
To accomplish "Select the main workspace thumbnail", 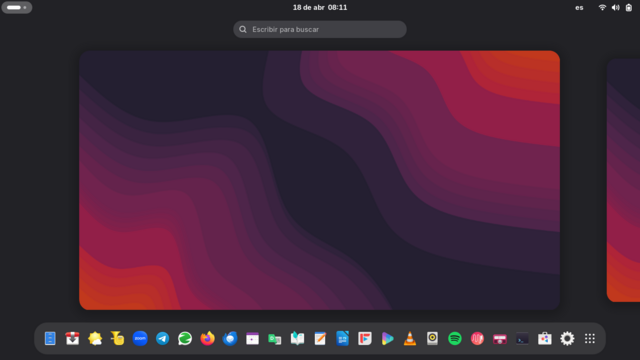I will (x=319, y=180).
